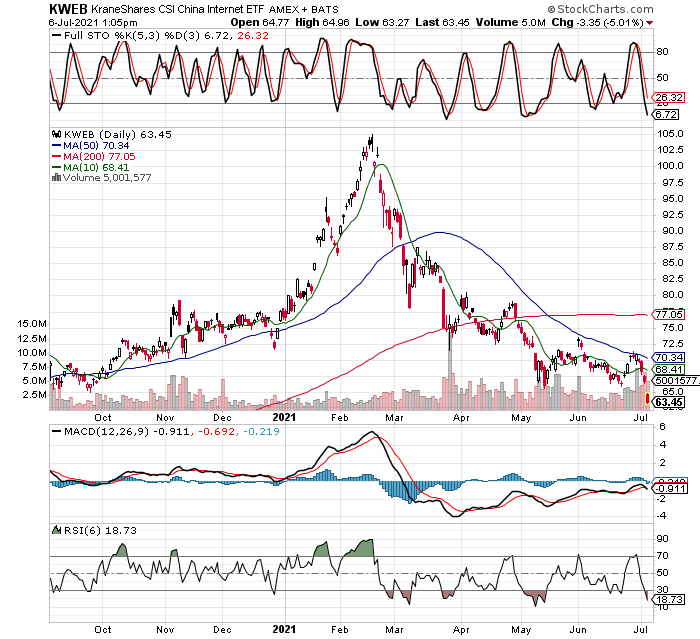Click the Volume 5,001,577 legend label
The height and width of the screenshot is (639, 700).
pyautogui.click(x=107, y=178)
